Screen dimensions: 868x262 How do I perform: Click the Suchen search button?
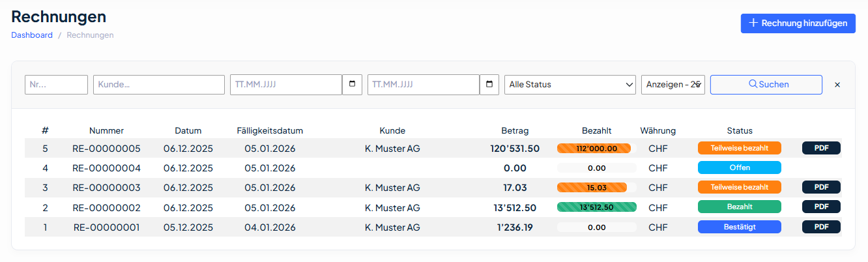tap(766, 85)
